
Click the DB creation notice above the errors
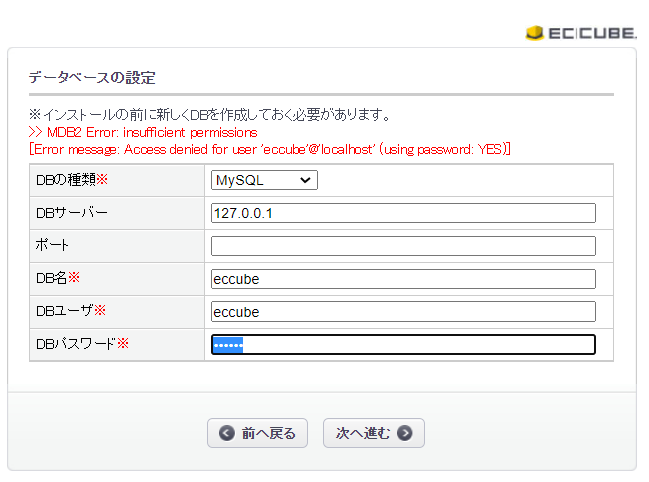[x=209, y=115]
